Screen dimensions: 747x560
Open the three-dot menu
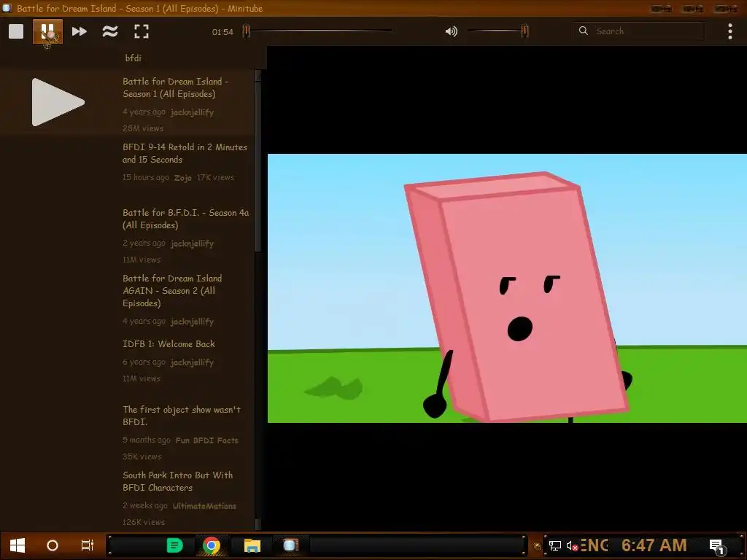[729, 31]
